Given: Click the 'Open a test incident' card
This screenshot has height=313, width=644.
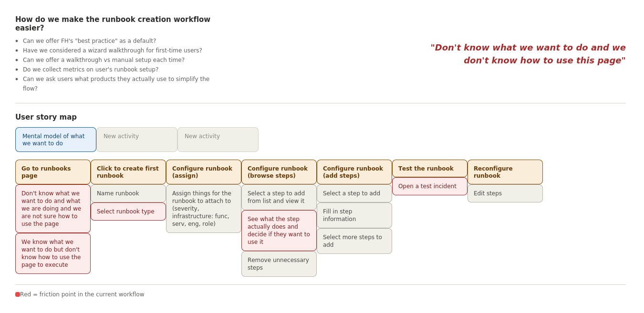Looking at the screenshot, I should 430,186.
